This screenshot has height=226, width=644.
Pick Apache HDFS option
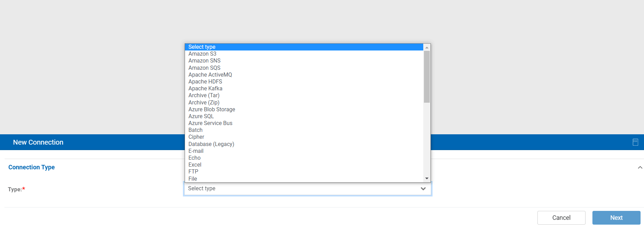[x=304, y=82]
